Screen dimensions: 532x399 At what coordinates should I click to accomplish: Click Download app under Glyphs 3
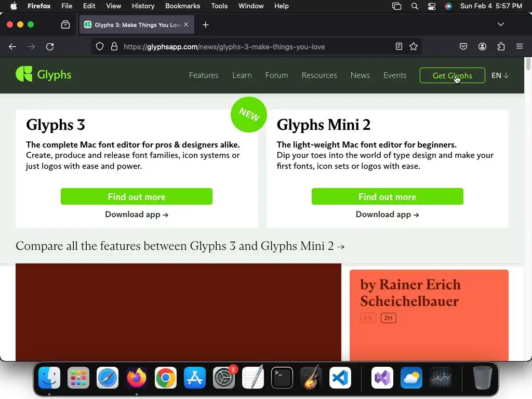click(137, 215)
